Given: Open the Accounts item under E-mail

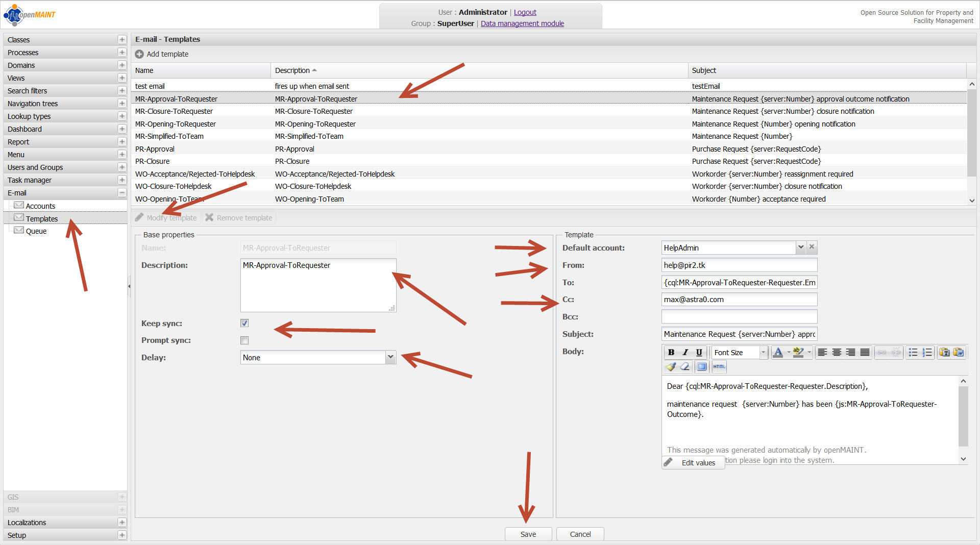Looking at the screenshot, I should point(40,206).
